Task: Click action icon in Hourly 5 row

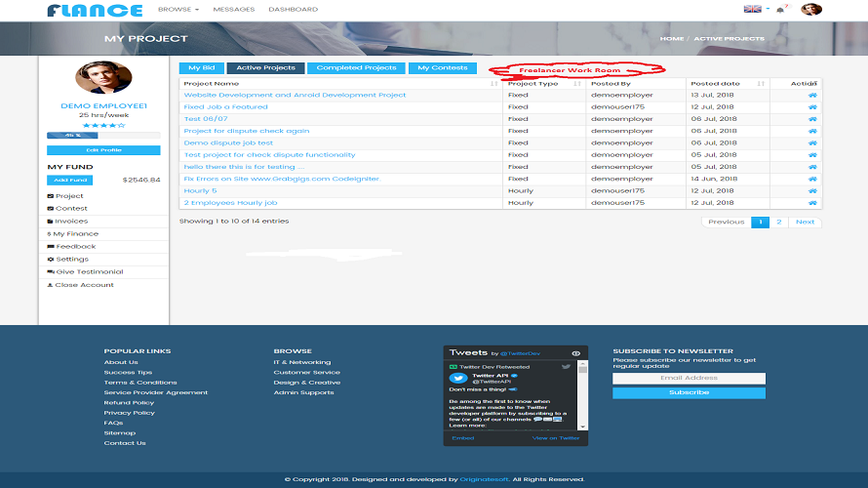Action: tap(812, 191)
